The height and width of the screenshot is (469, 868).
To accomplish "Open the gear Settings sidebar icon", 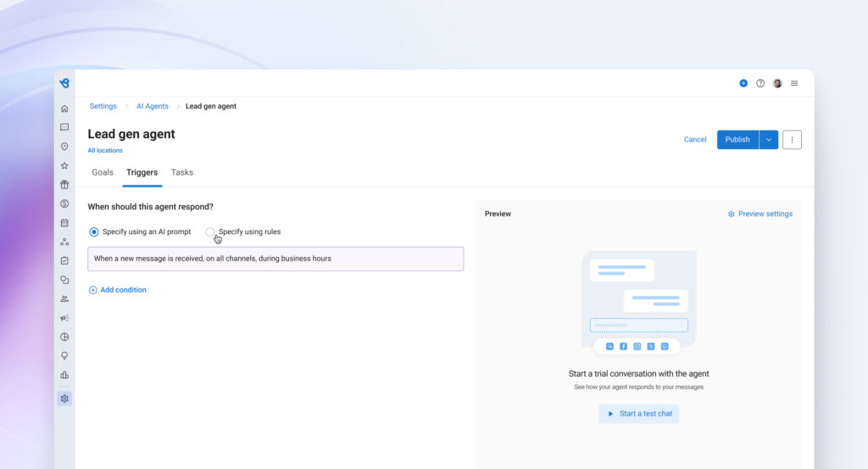I will point(64,399).
